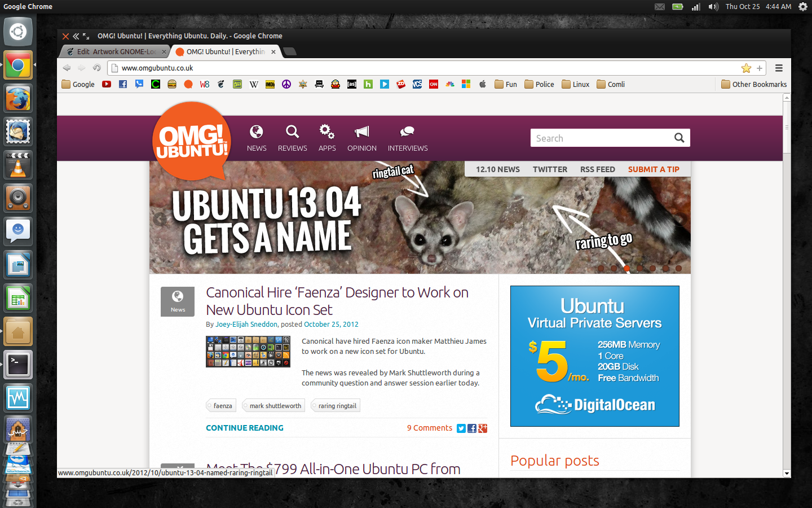Open Chrome's hamburger menu
Viewport: 812px width, 508px height.
779,68
